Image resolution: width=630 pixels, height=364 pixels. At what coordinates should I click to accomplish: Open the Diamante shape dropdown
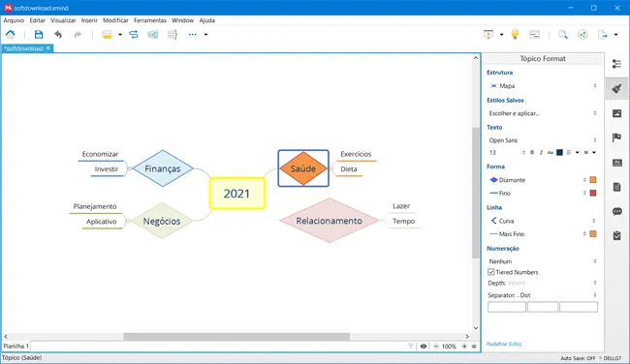537,180
